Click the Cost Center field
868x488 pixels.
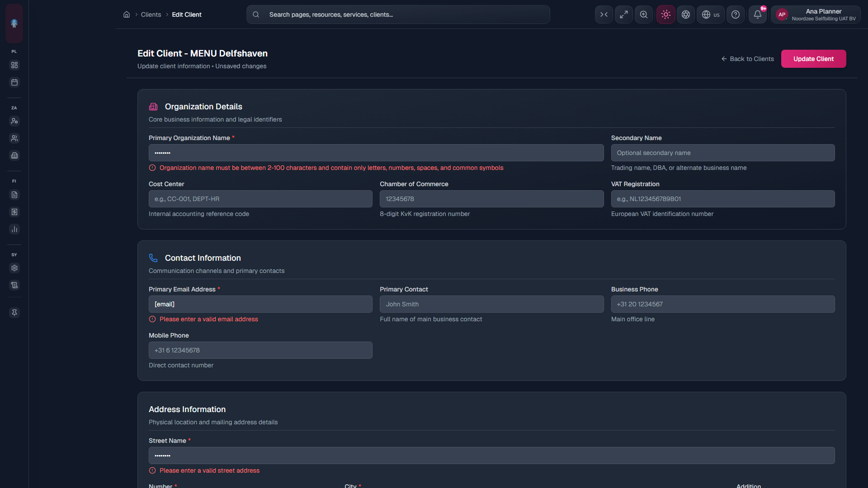tap(260, 199)
